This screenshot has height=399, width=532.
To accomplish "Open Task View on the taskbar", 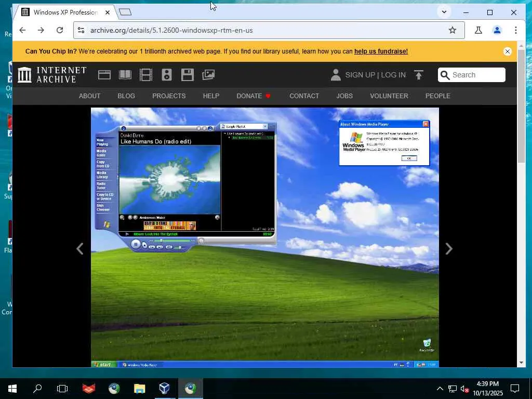I will (x=62, y=389).
